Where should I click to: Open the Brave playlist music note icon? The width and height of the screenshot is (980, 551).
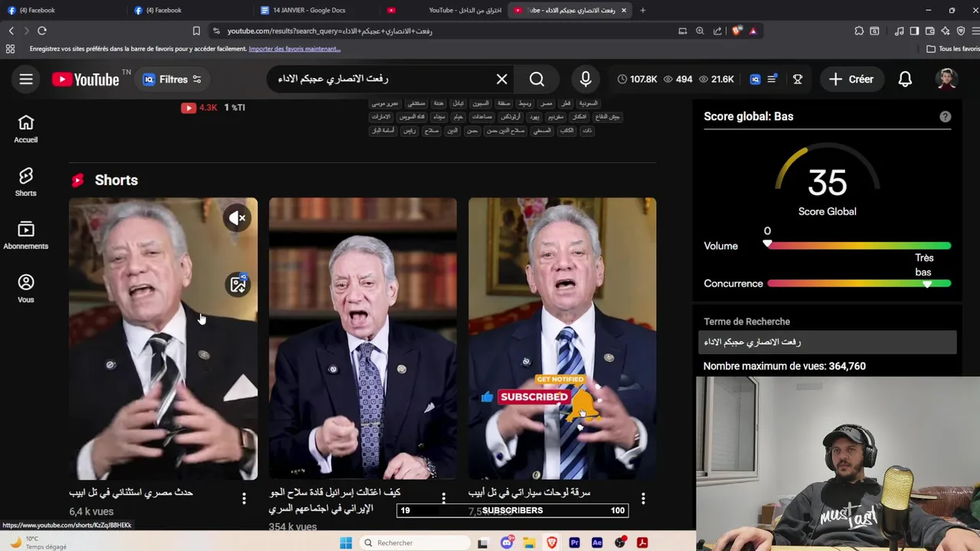tap(900, 31)
